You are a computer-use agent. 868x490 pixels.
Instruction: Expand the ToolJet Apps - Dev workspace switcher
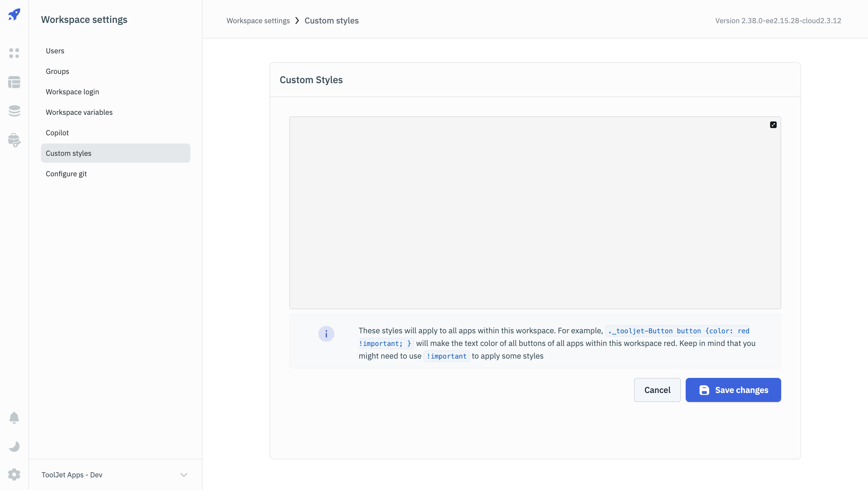coord(72,475)
